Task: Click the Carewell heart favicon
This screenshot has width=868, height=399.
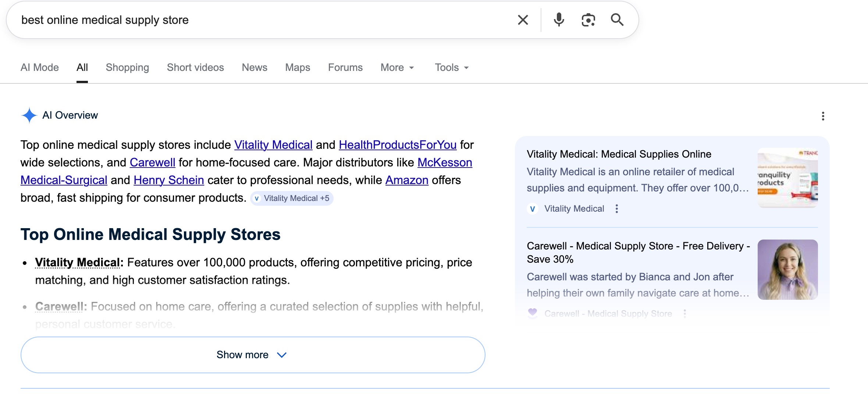Action: [532, 313]
